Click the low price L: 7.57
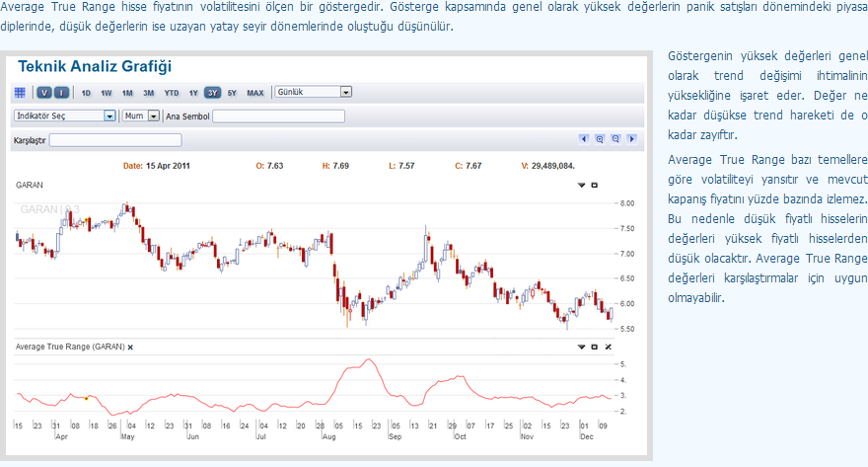The width and height of the screenshot is (868, 467). (401, 166)
